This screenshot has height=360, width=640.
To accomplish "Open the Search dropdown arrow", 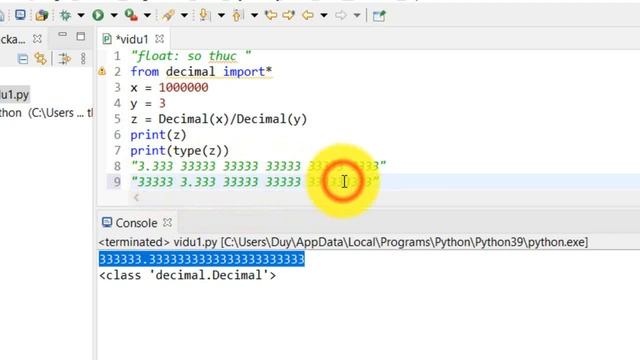I will point(184,16).
